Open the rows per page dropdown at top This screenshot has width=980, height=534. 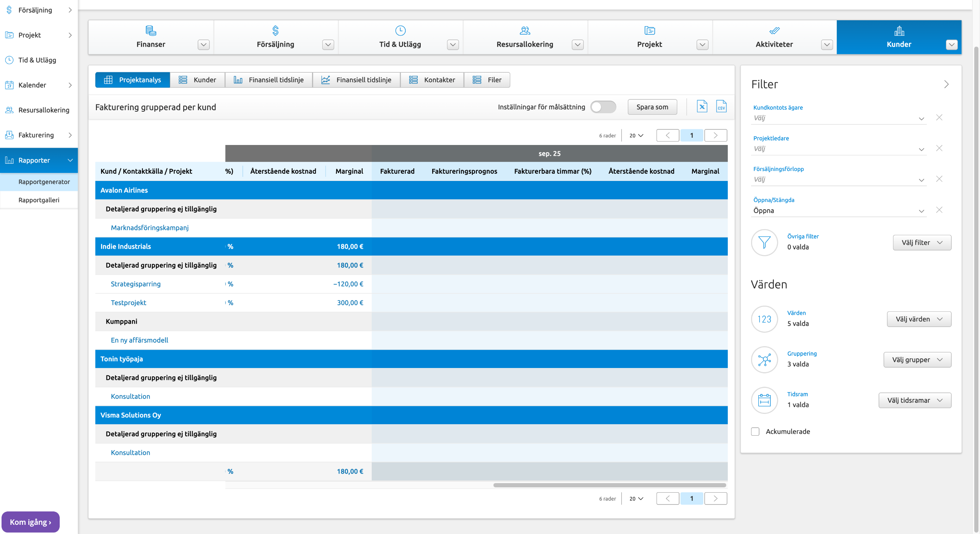point(636,135)
